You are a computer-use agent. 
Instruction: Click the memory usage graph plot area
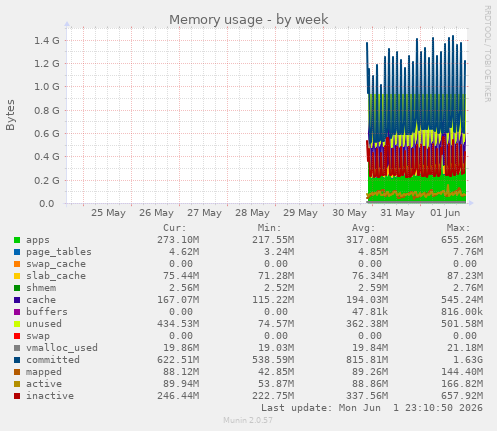[267, 115]
